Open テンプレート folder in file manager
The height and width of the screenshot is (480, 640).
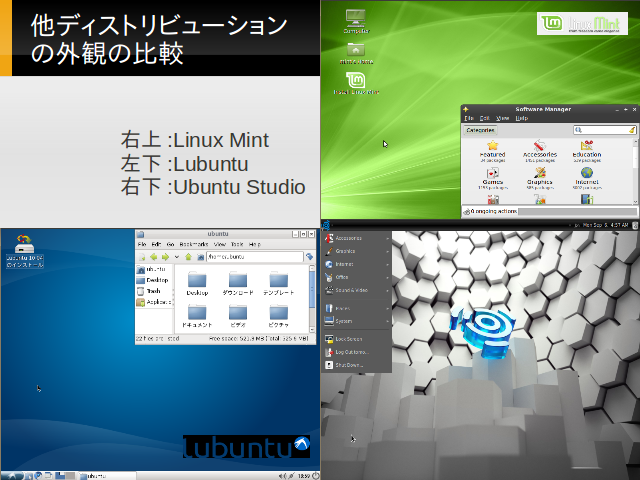[x=279, y=283]
